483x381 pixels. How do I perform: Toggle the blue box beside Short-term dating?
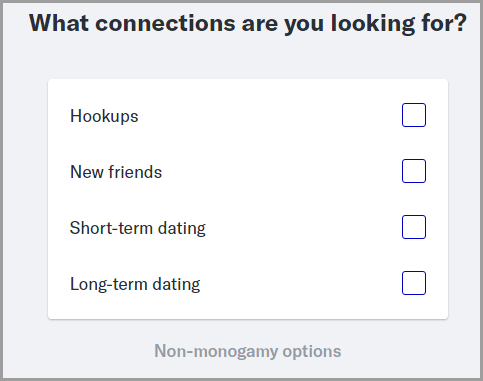point(414,227)
